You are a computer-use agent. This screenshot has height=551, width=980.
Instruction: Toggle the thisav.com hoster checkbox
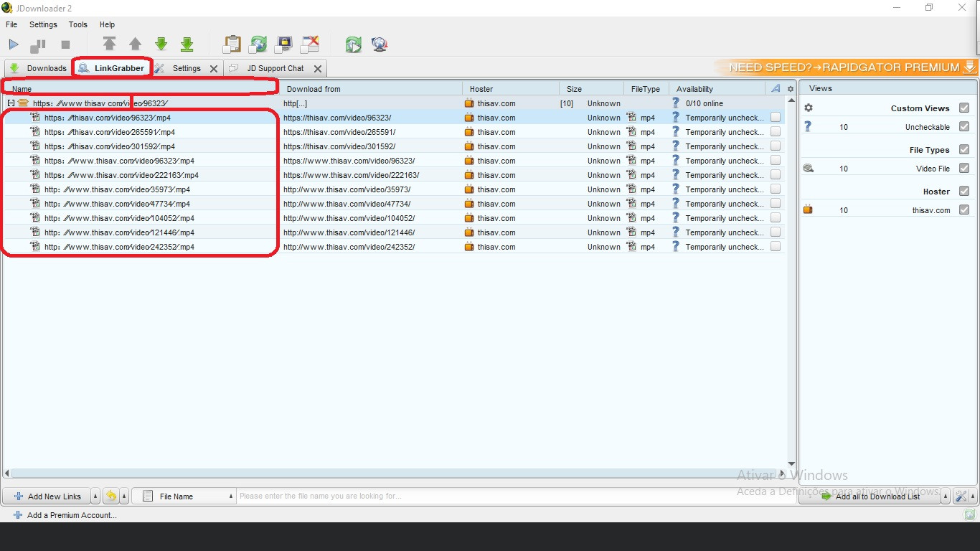point(964,209)
